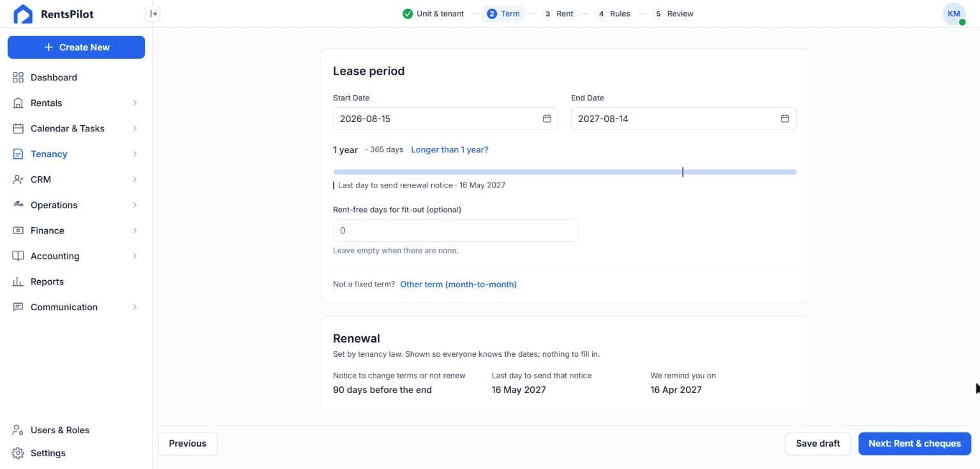Click the Calendar & Tasks calendar icon
The image size is (980, 469).
tap(18, 128)
